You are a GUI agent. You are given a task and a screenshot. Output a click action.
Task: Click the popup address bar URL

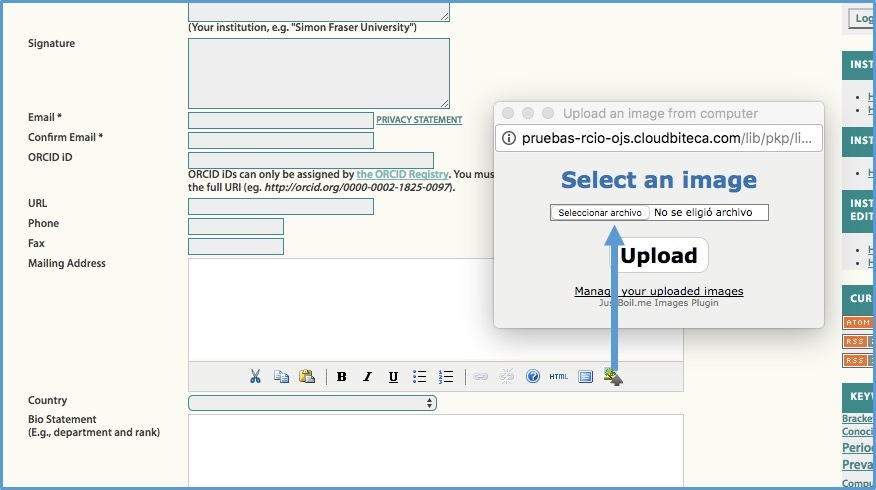tap(666, 139)
